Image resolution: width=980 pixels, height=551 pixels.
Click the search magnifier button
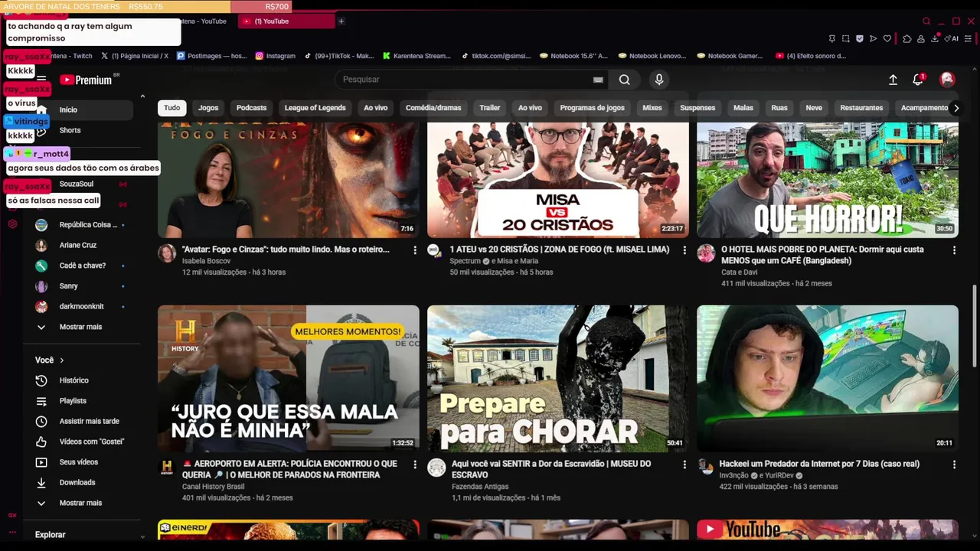(x=625, y=80)
